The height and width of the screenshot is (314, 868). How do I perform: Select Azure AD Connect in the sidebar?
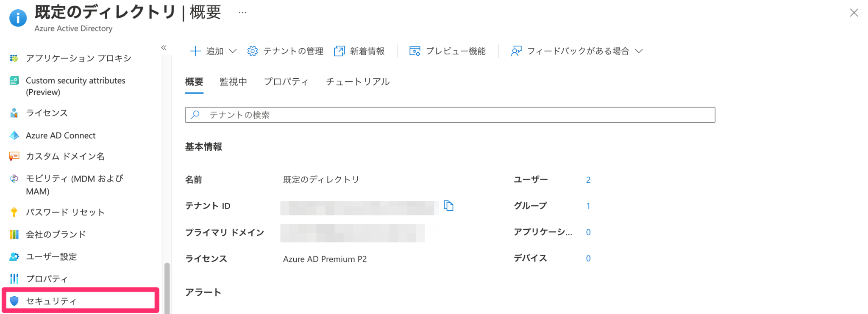61,135
